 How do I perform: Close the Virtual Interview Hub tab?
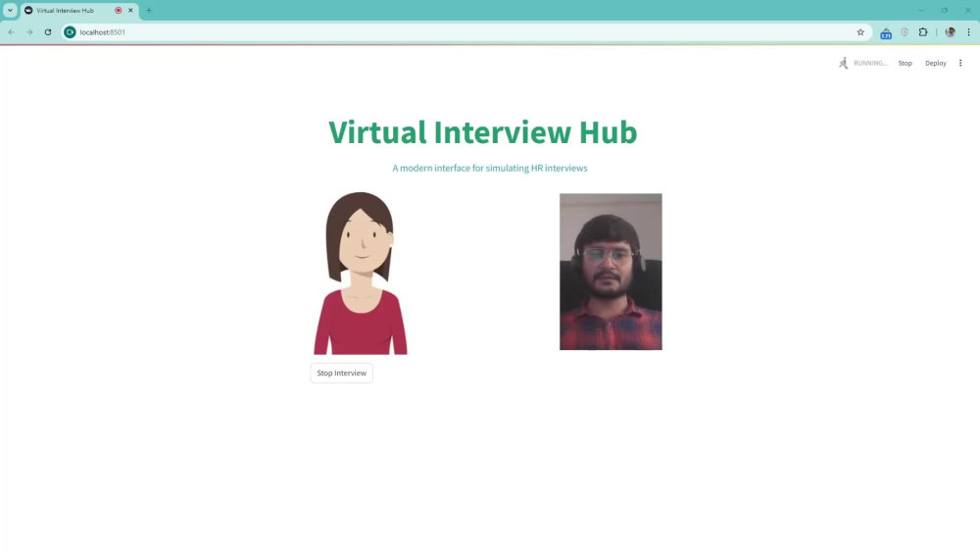[130, 11]
